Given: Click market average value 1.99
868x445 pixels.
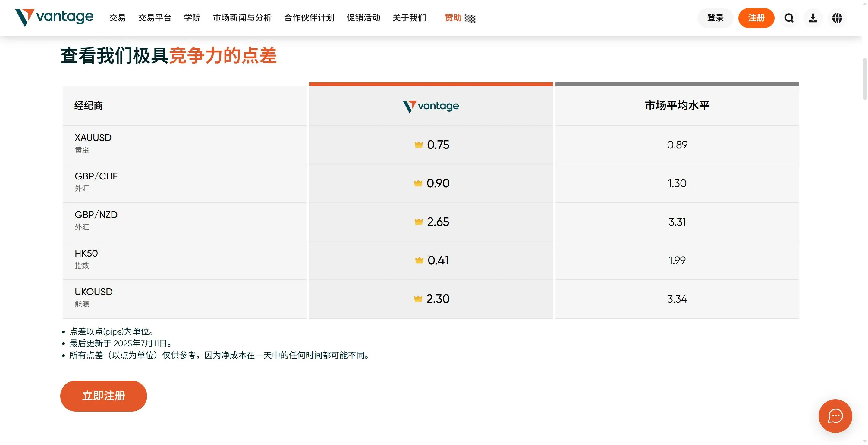Looking at the screenshot, I should pos(677,260).
